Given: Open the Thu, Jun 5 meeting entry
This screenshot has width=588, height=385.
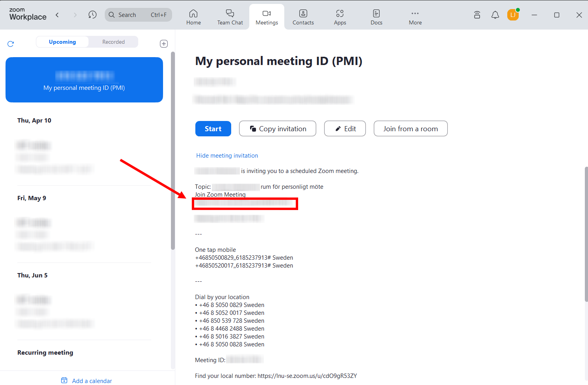Looking at the screenshot, I should pyautogui.click(x=84, y=312).
